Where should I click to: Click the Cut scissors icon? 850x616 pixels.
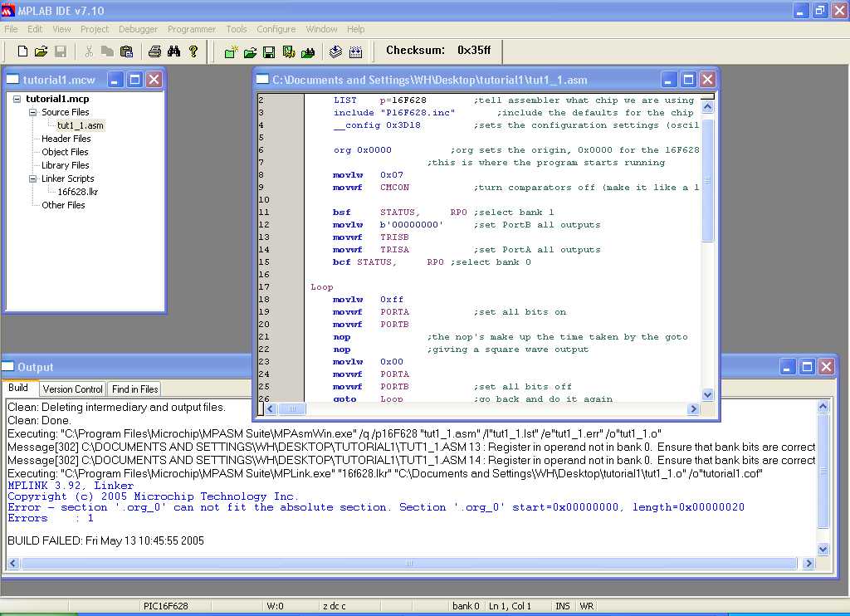point(89,51)
